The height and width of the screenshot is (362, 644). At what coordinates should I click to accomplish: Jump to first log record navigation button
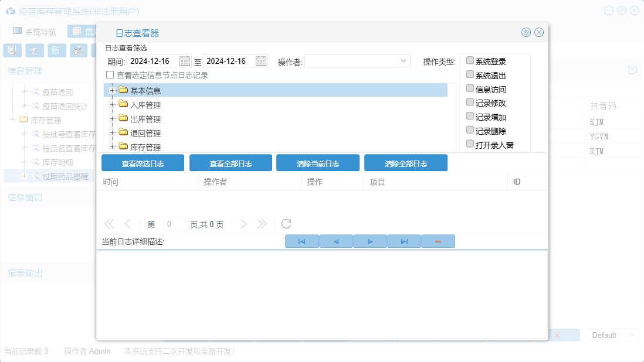pyautogui.click(x=301, y=241)
